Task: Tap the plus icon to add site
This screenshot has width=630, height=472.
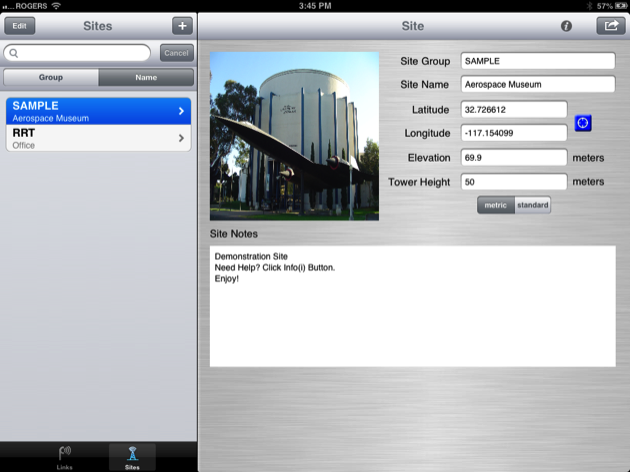Action: tap(182, 26)
